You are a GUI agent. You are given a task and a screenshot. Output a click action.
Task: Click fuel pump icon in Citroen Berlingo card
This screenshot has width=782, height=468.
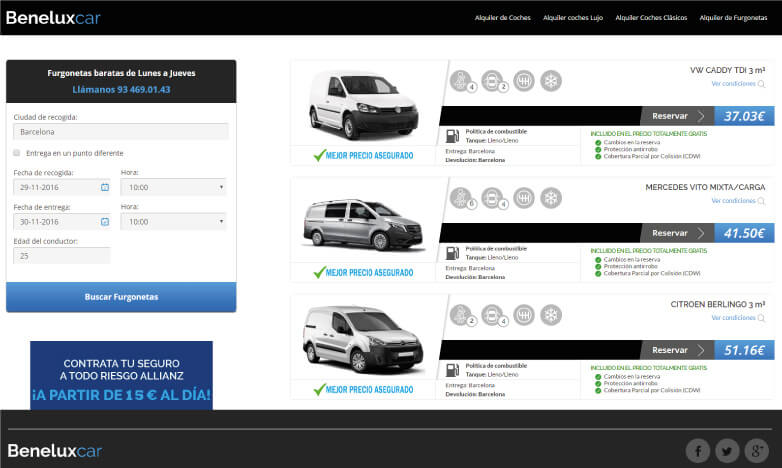[x=452, y=370]
